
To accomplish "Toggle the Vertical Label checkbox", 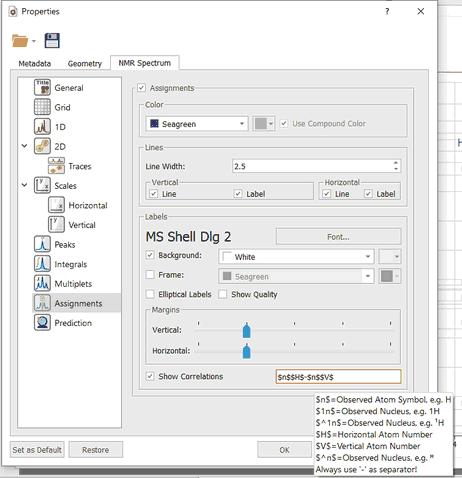I will (238, 194).
